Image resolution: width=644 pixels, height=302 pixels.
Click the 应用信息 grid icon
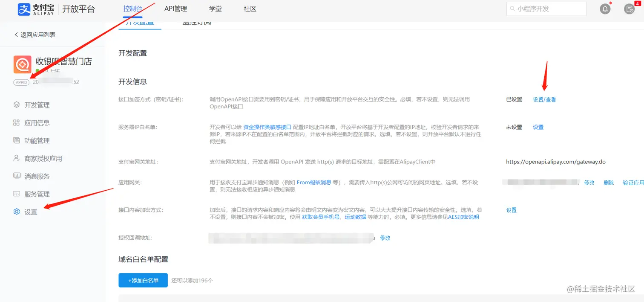point(17,123)
